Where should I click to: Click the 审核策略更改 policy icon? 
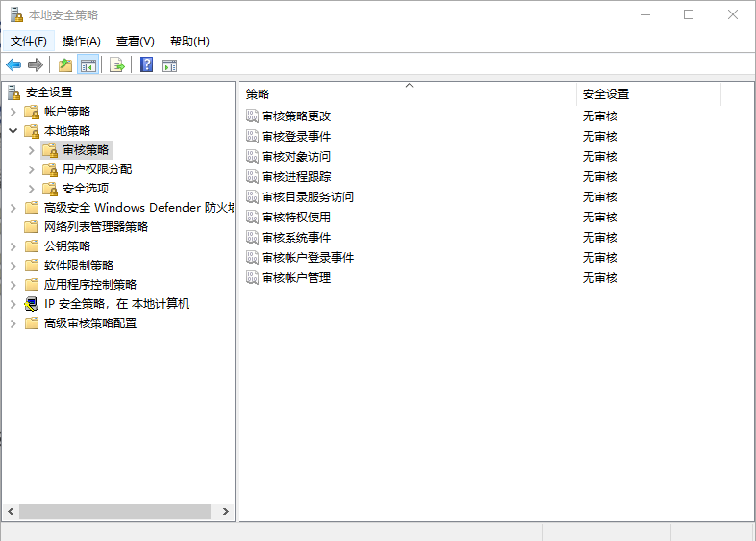252,116
